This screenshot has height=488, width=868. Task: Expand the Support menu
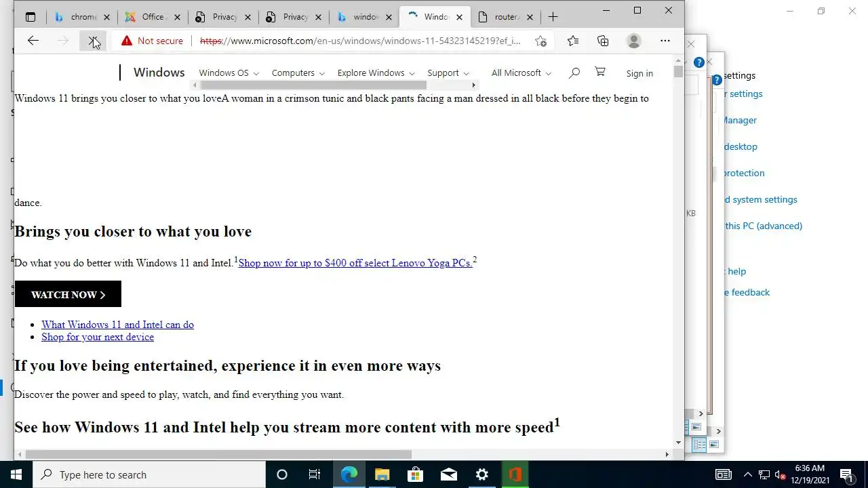[448, 73]
